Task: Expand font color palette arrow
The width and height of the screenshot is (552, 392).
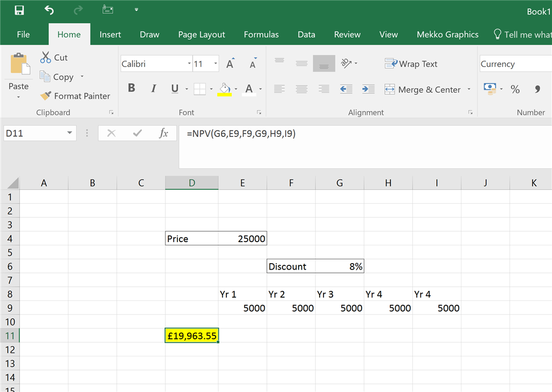Action: [260, 89]
